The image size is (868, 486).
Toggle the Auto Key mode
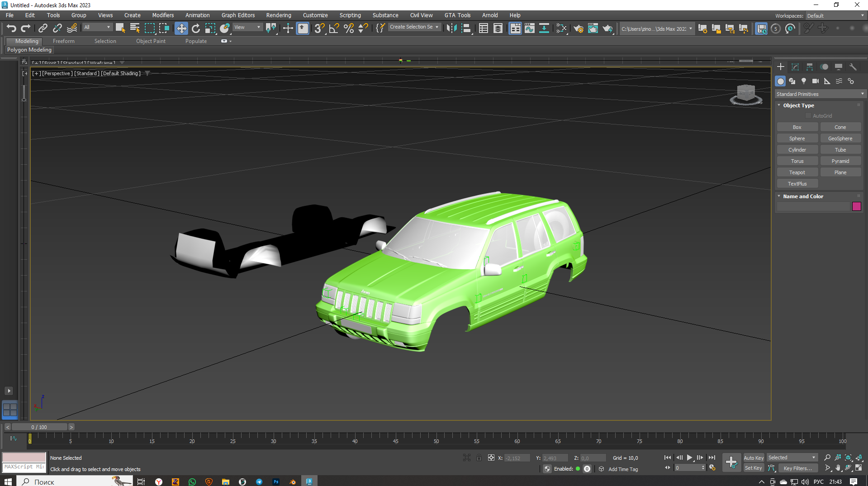(x=753, y=457)
